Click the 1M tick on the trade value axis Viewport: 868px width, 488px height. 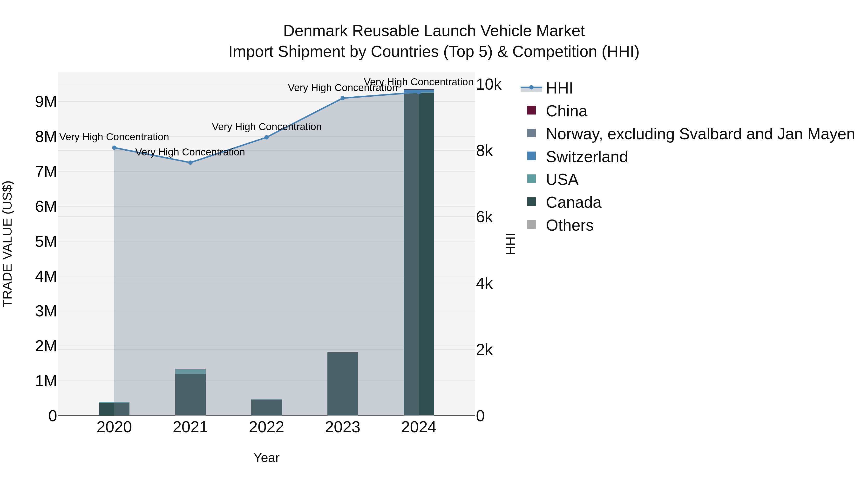click(x=46, y=381)
